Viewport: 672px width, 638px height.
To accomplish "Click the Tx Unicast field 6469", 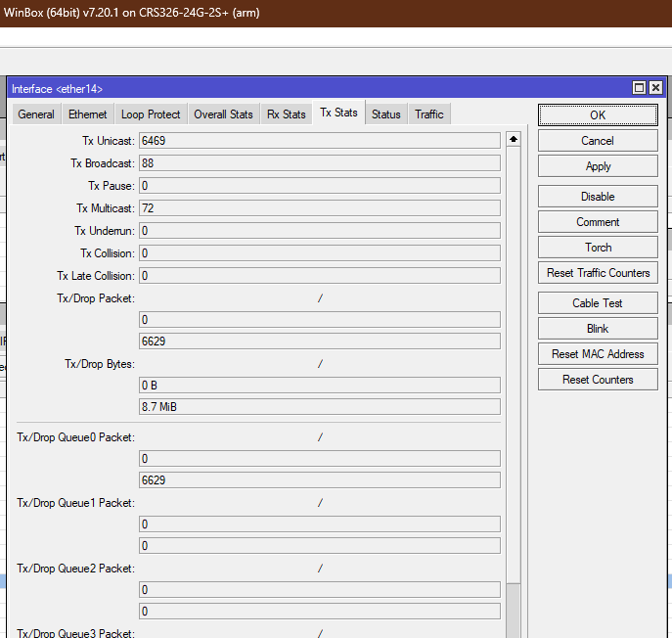I will point(319,141).
